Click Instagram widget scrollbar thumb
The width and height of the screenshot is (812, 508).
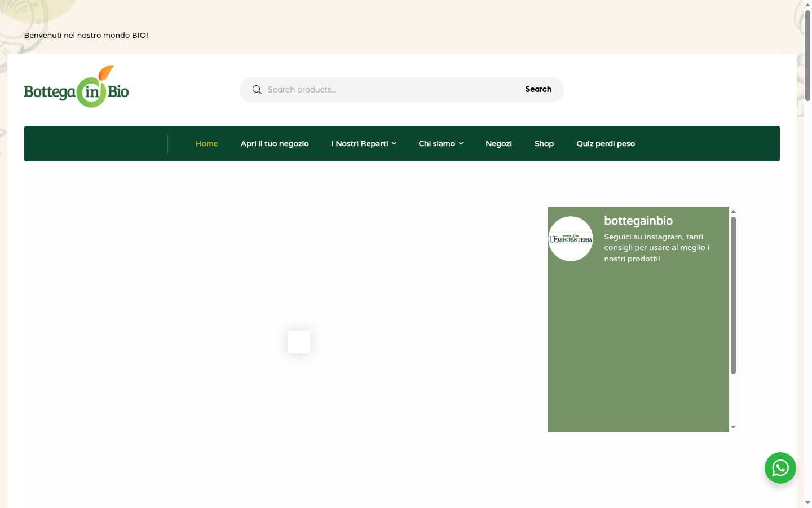733,295
